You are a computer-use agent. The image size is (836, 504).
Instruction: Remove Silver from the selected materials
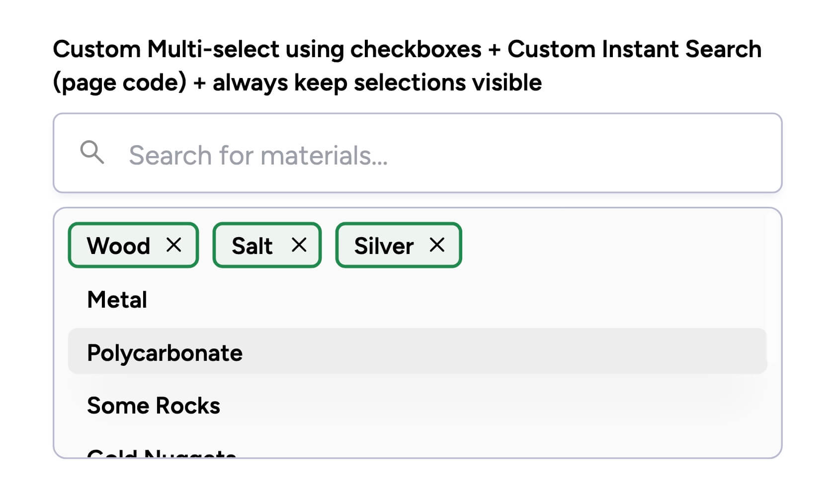tap(438, 245)
